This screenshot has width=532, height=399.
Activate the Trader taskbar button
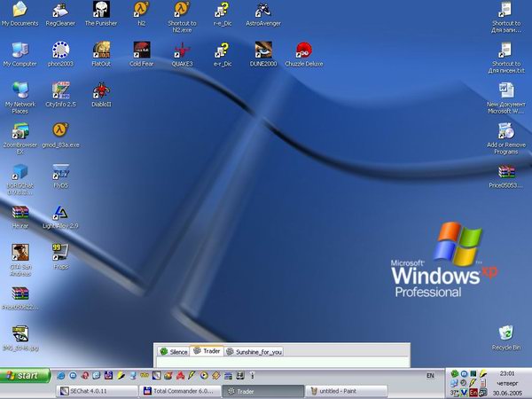click(x=263, y=391)
